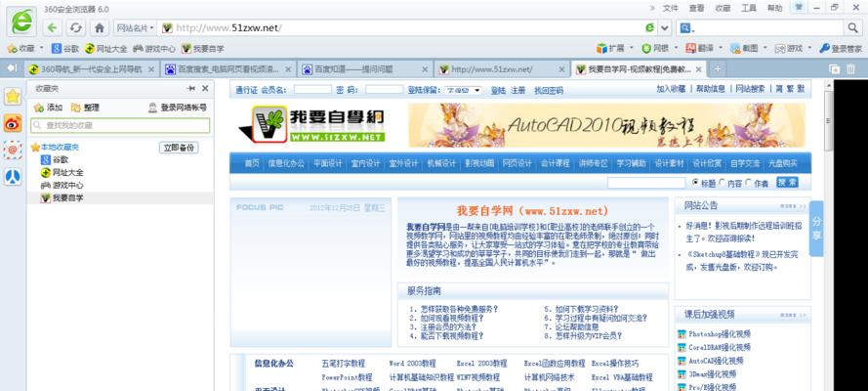Switch to the 360导航 tab

(x=92, y=68)
